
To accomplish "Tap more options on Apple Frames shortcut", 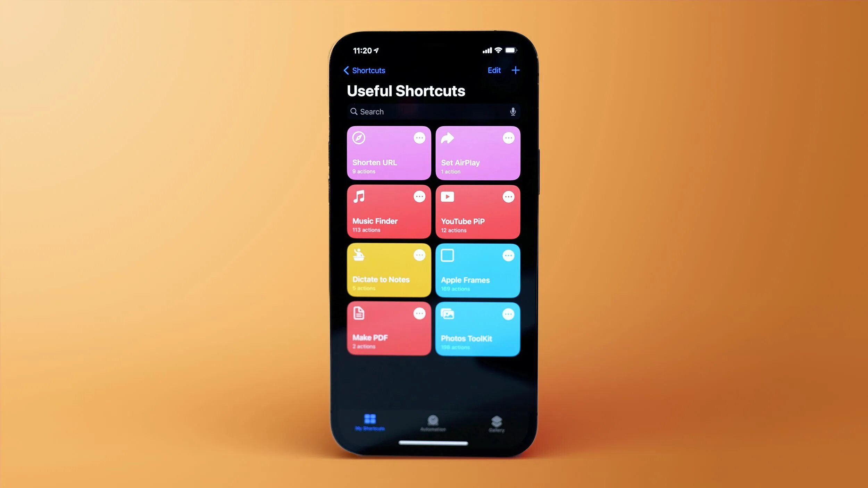I will (x=508, y=255).
